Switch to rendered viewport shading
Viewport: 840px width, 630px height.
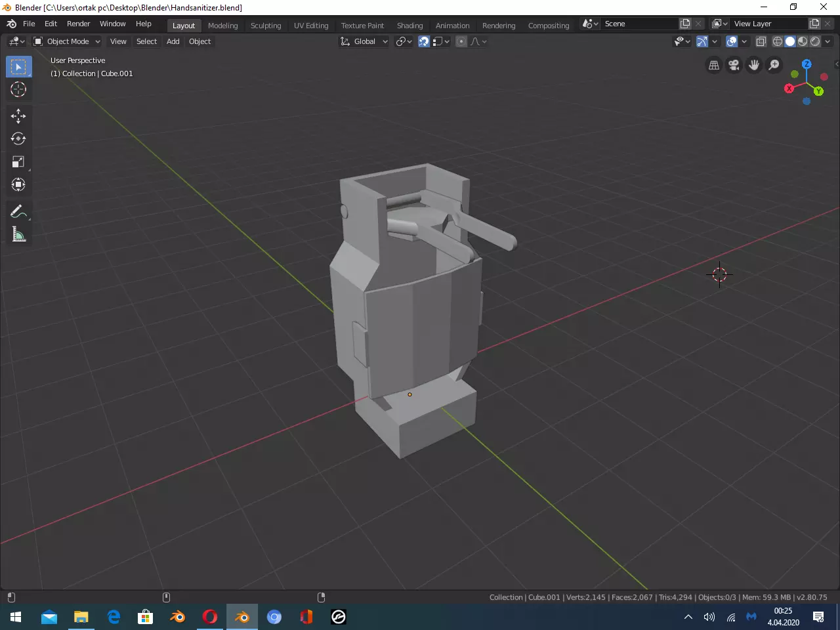(815, 41)
